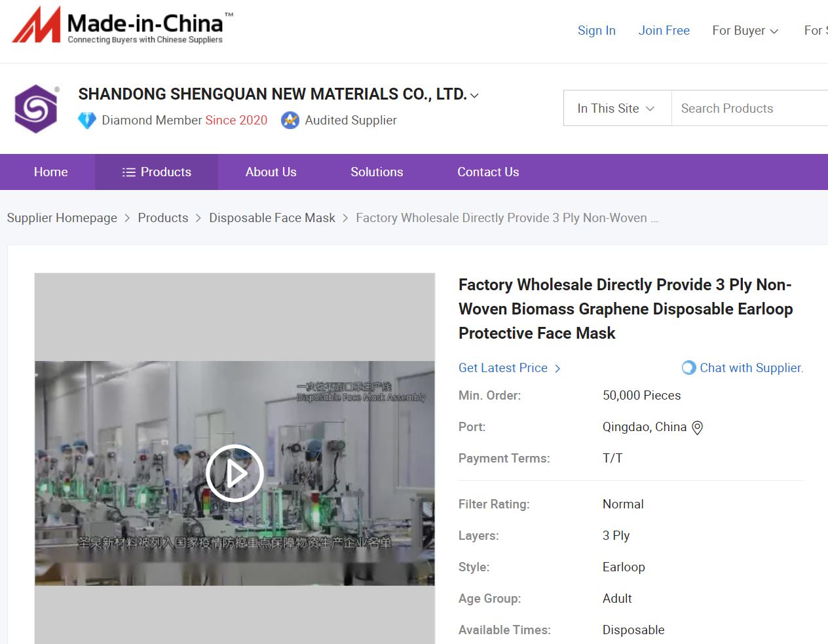Screen dimensions: 828x644
Task: Click the Sign In link
Action: pos(597,30)
